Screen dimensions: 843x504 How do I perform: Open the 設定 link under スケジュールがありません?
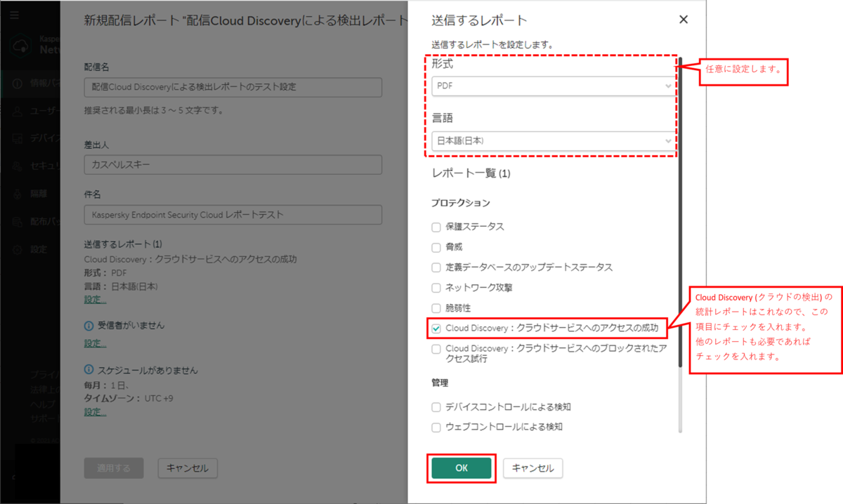(x=95, y=411)
